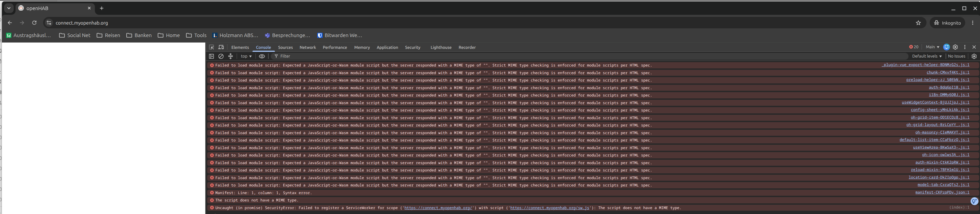This screenshot has width=980, height=214.
Task: Open the Inkognito profile button
Action: coord(947,23)
